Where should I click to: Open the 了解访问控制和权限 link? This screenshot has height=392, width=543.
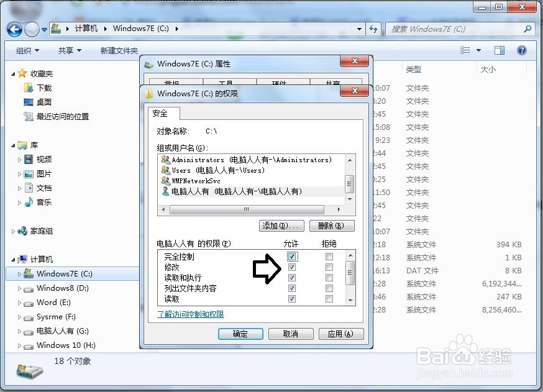[x=191, y=314]
